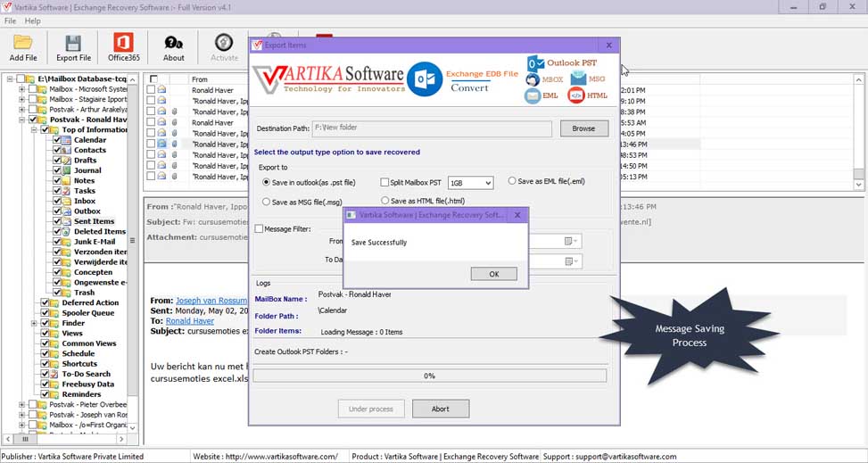
Task: Uncheck the Inbox folder checkbox
Action: 57,201
